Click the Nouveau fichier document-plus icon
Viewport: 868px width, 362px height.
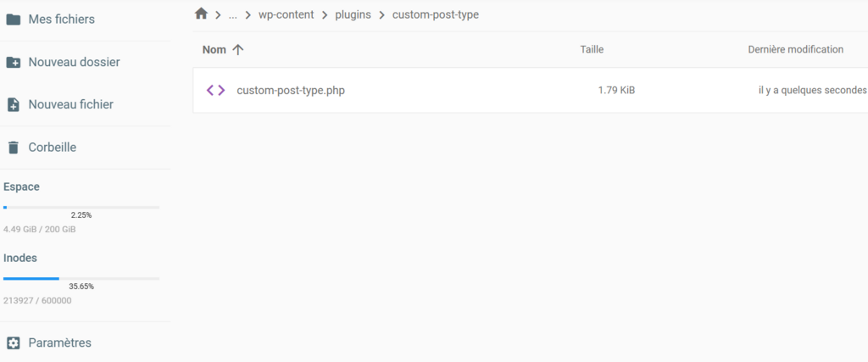pyautogui.click(x=14, y=104)
